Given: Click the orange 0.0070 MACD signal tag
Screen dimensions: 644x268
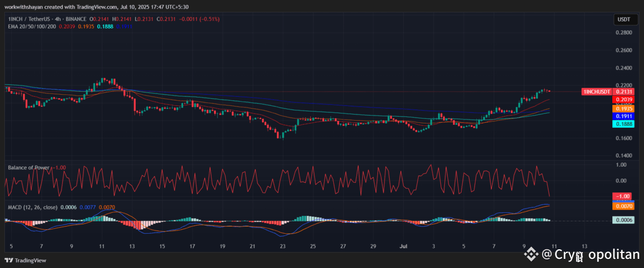Looking at the screenshot, I should coord(621,206).
